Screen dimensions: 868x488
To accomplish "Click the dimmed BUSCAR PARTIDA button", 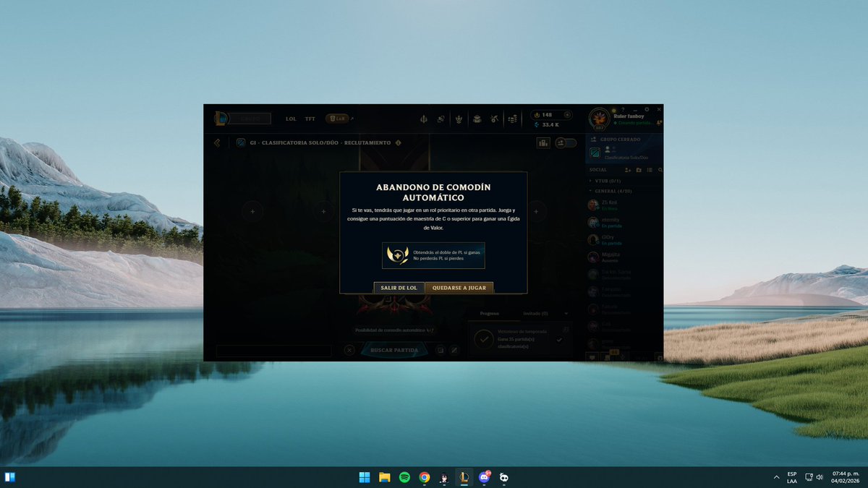I will (394, 350).
